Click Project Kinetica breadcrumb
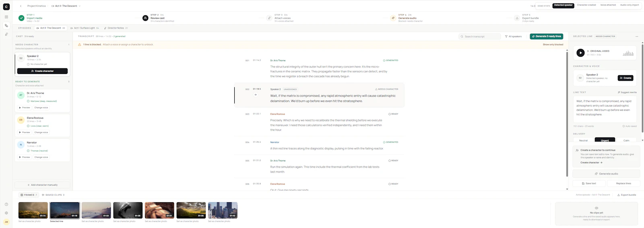The height and width of the screenshot is (228, 644). click(36, 6)
